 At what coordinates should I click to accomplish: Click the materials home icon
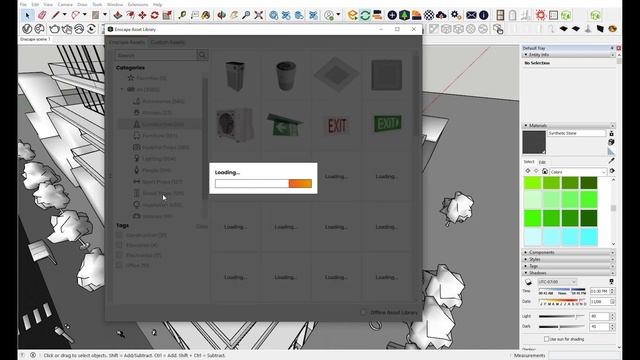544,171
